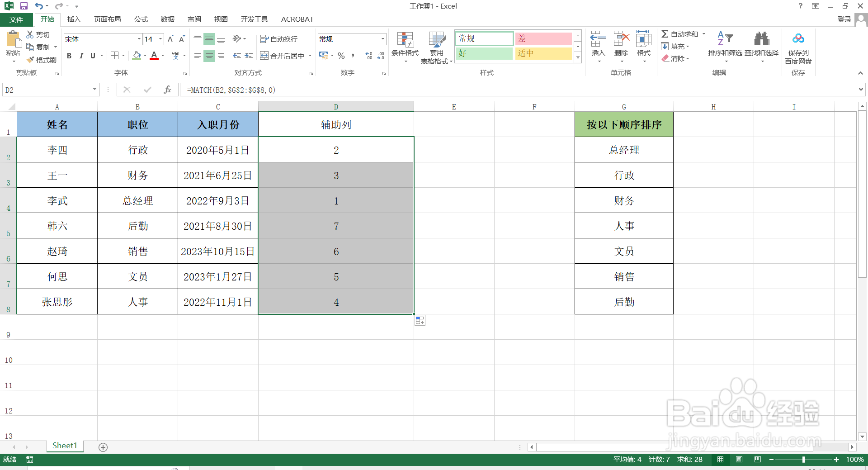Select the Sheet1 sheet tab
This screenshot has height=470, width=868.
tap(64, 446)
